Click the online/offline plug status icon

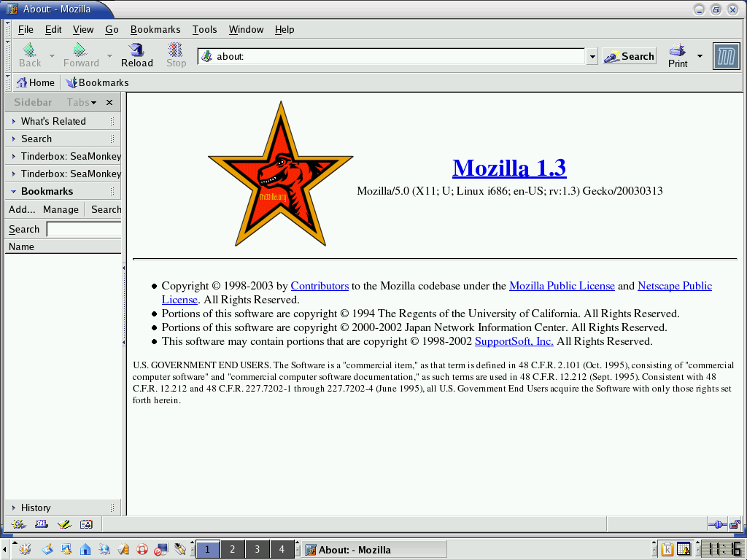point(718,525)
